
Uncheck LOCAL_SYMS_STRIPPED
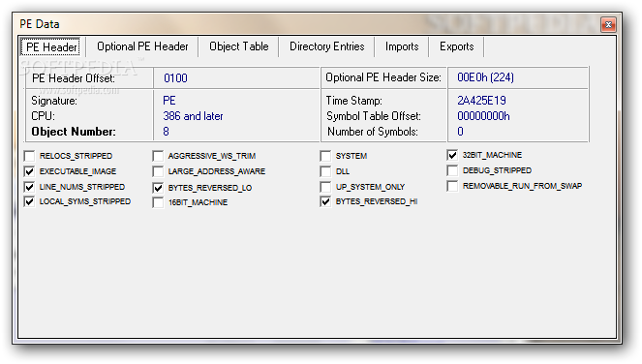pyautogui.click(x=29, y=202)
